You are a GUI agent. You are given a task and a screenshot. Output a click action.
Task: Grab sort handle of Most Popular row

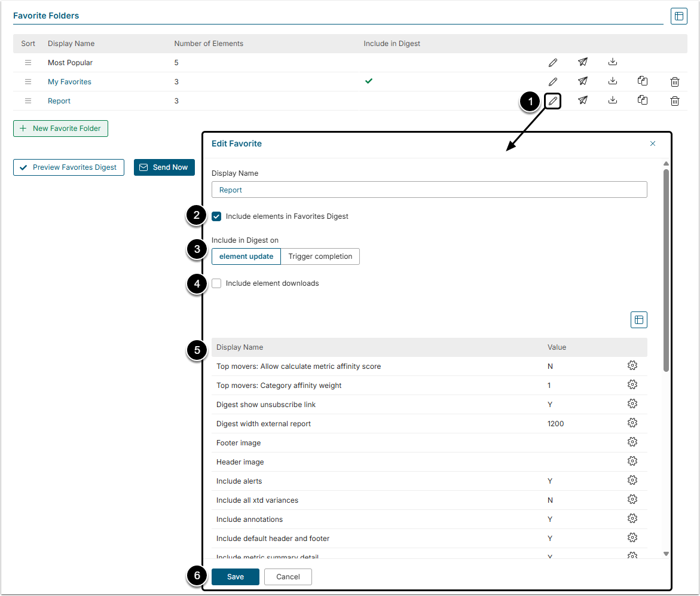pos(28,63)
